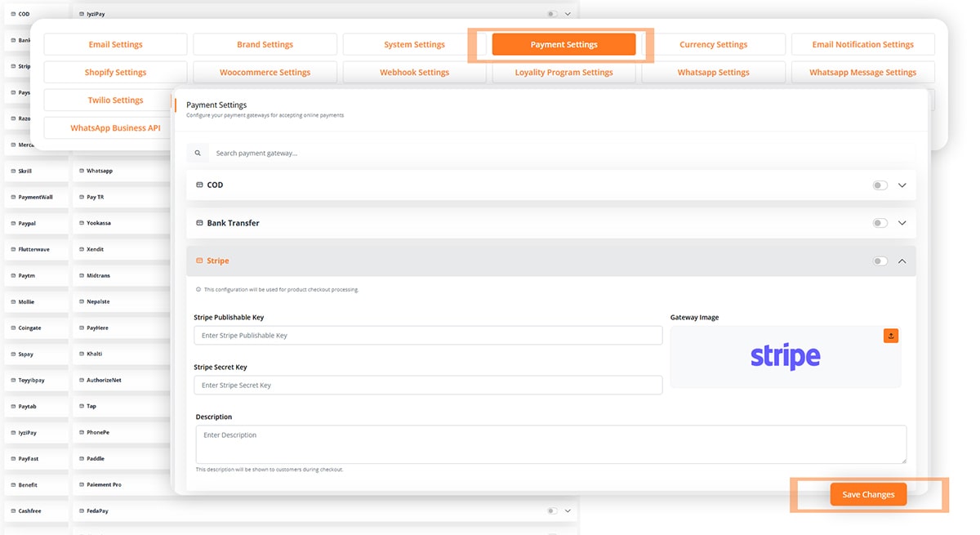Viewport: 980px width, 535px height.
Task: Open the Loyality Program Settings tab
Action: pos(563,72)
